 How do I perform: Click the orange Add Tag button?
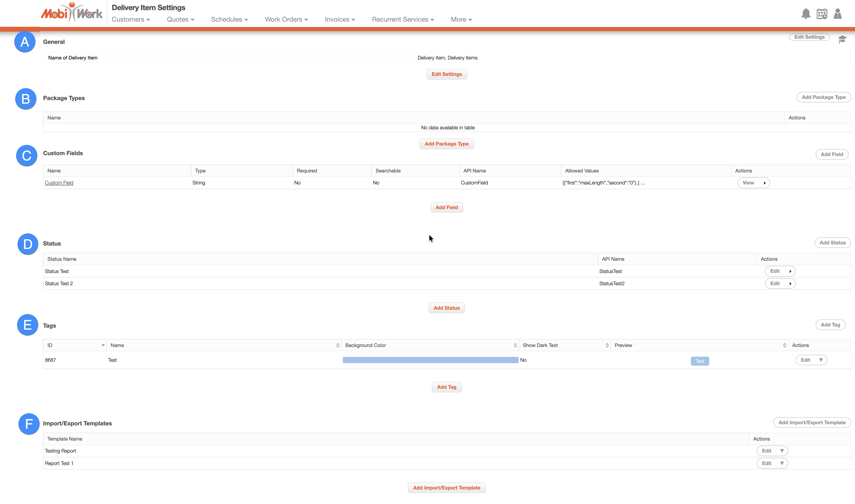click(446, 387)
